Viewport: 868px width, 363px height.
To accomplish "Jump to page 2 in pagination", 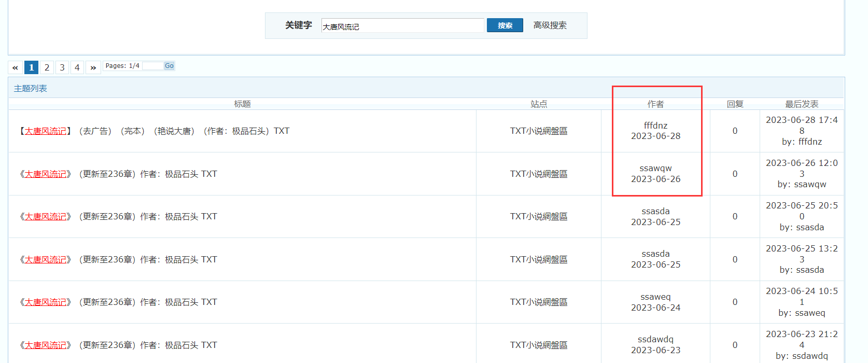I will tap(47, 67).
